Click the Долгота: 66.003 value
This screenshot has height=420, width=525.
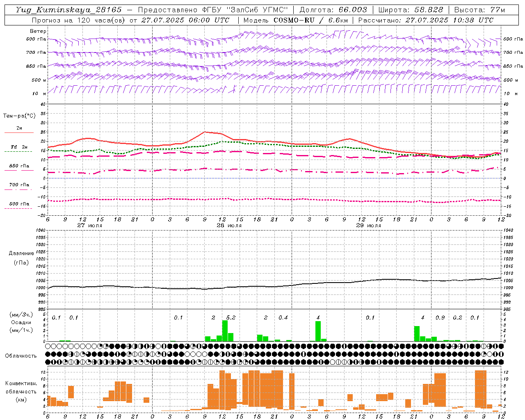333,10
